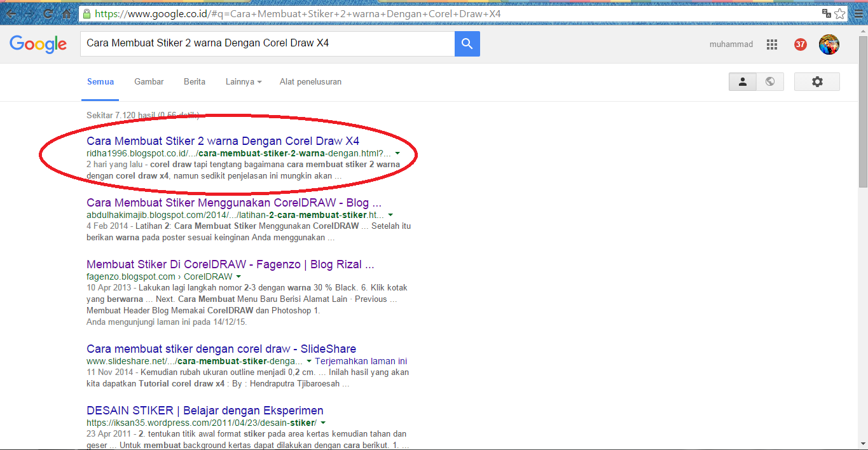Click Terjemahkan laman ini link

click(x=361, y=361)
